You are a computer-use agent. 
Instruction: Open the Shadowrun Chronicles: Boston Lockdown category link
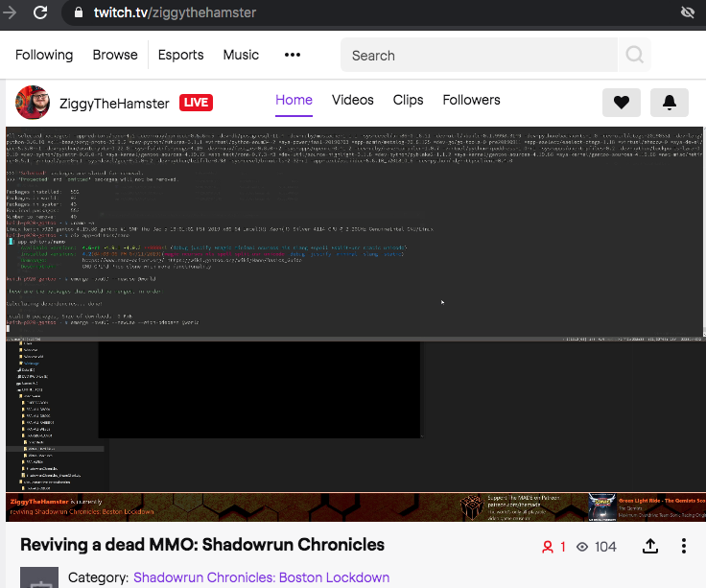click(261, 577)
